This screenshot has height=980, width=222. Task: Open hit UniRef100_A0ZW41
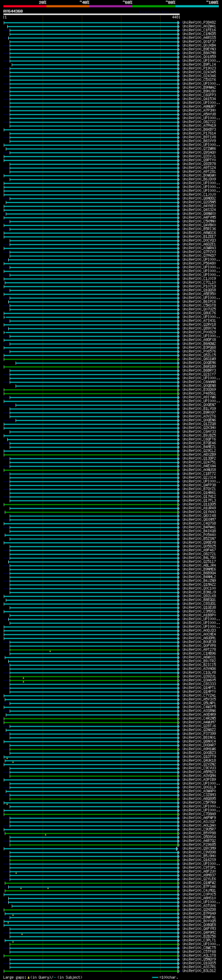pos(199,26)
